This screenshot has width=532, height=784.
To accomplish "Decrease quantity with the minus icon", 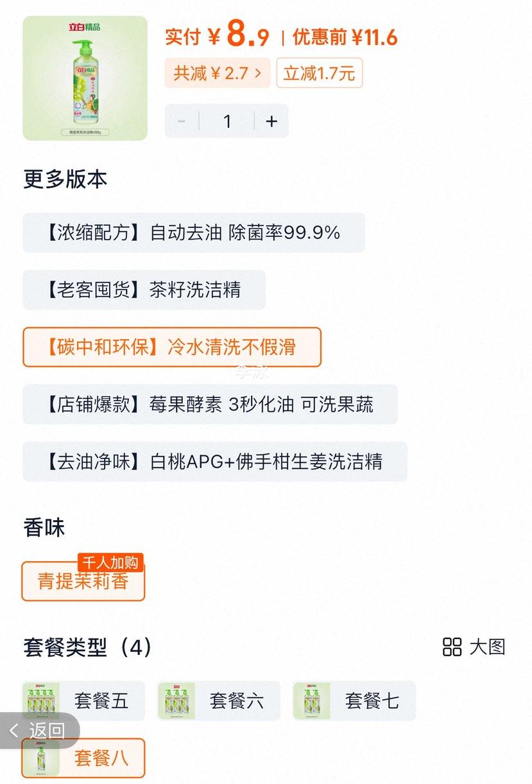I will click(x=182, y=121).
